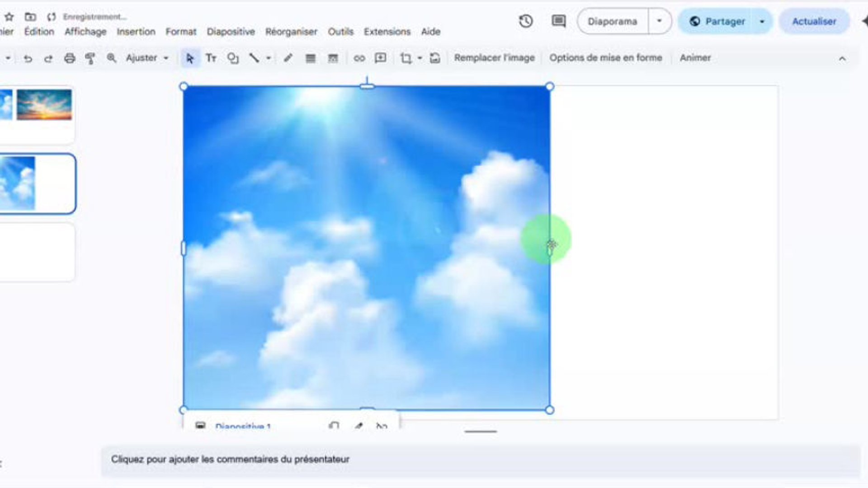Expand the Partager options arrow
868x488 pixels.
click(x=762, y=21)
